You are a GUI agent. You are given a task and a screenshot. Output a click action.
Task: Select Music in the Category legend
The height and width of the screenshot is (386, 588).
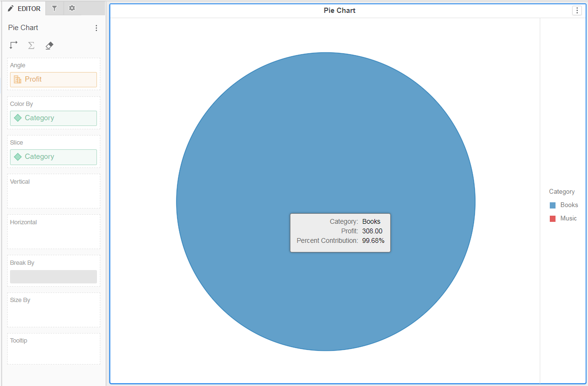[x=569, y=218]
